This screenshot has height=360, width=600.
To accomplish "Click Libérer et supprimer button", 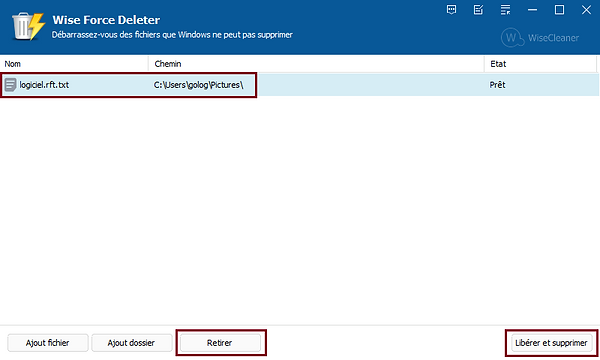I will pyautogui.click(x=551, y=343).
